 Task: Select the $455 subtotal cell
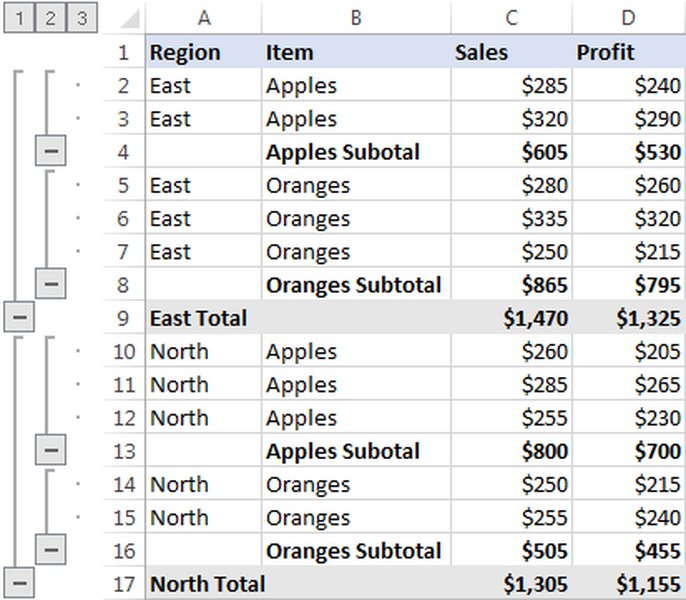629,550
